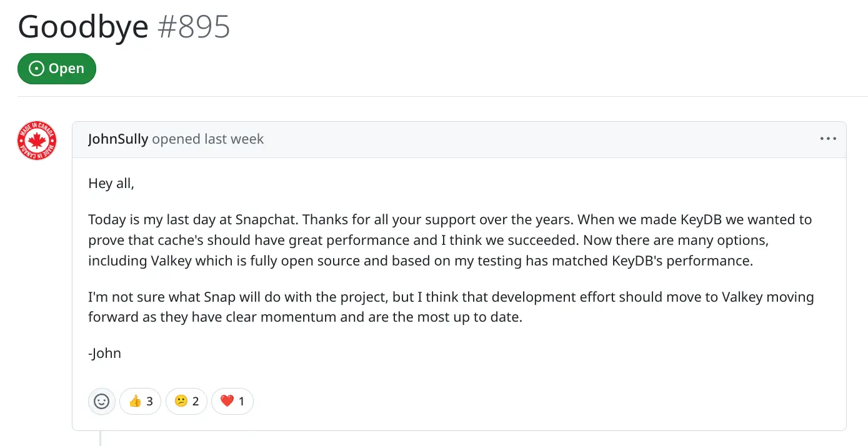Toggle the red heart reaction
Image resolution: width=868 pixels, height=446 pixels.
tap(232, 401)
